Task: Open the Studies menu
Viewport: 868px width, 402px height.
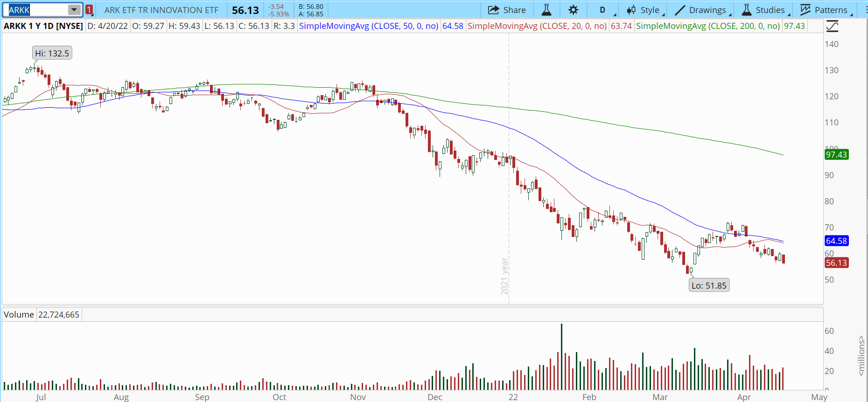Action: [x=770, y=10]
